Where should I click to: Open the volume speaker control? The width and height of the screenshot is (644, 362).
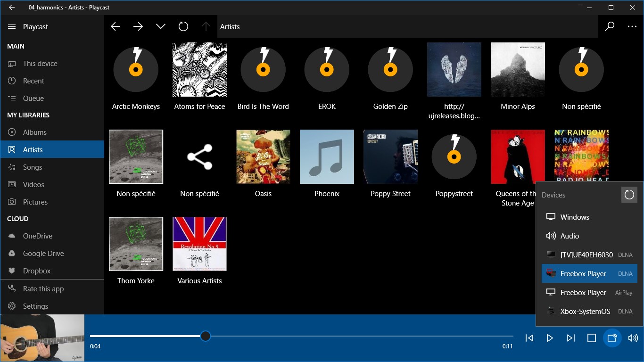633,338
